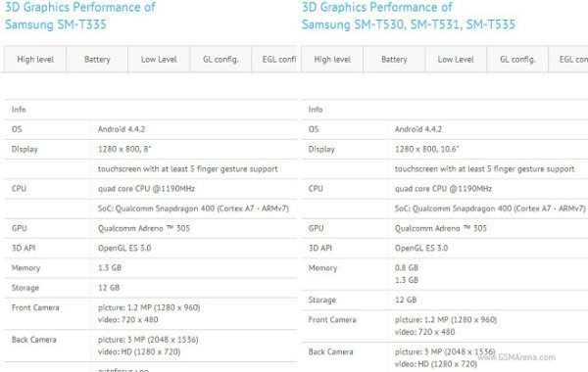Select Battery tab for SM-T530
588x372 pixels.
(394, 59)
